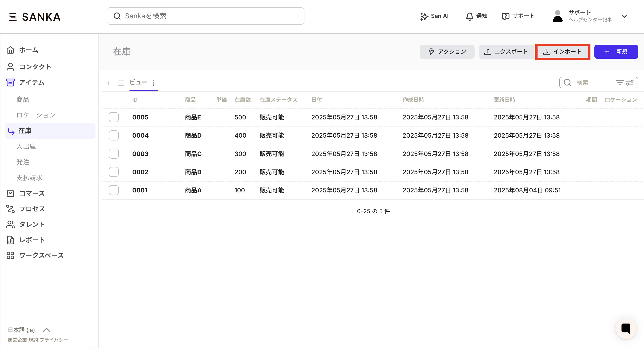This screenshot has height=348, width=644.
Task: Open 入出庫 in the sidebar
Action: 26,146
